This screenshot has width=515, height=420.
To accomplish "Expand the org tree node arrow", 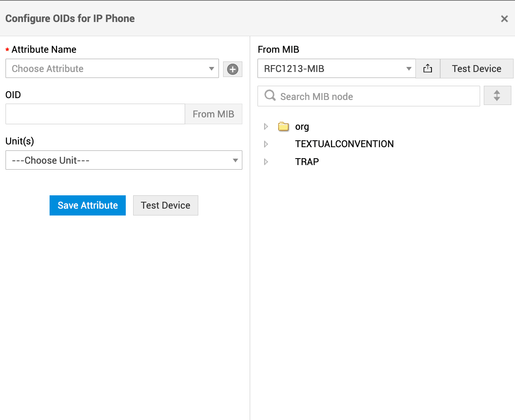I will [x=266, y=127].
